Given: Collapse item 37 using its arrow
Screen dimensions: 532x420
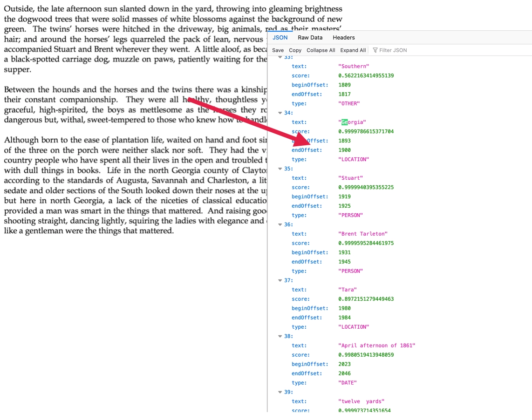Looking at the screenshot, I should (x=280, y=280).
